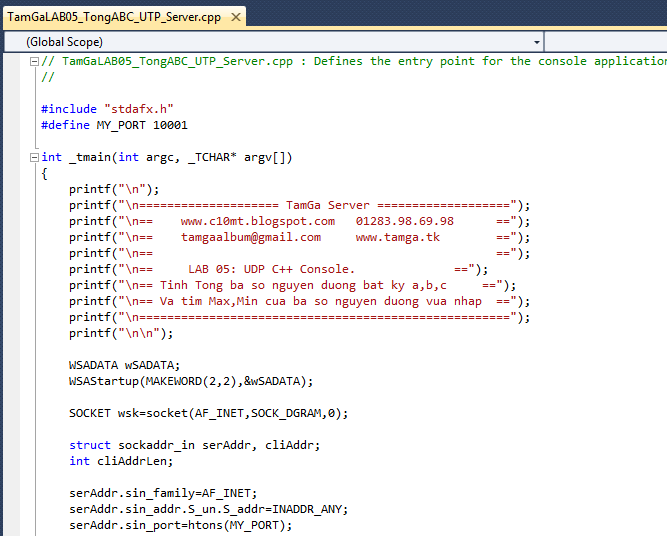This screenshot has width=667, height=536.
Task: Click the serAddr.sin_family=AF_INET line
Action: point(163,493)
